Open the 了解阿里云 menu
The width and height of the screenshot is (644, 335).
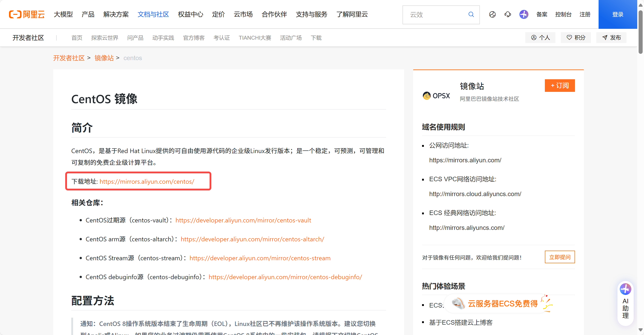point(352,15)
